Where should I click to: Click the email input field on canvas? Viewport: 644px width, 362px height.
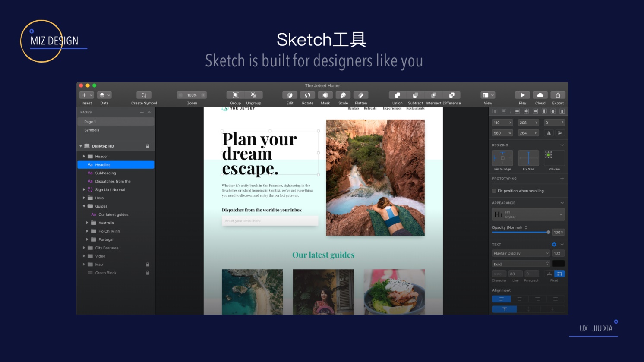tap(270, 221)
